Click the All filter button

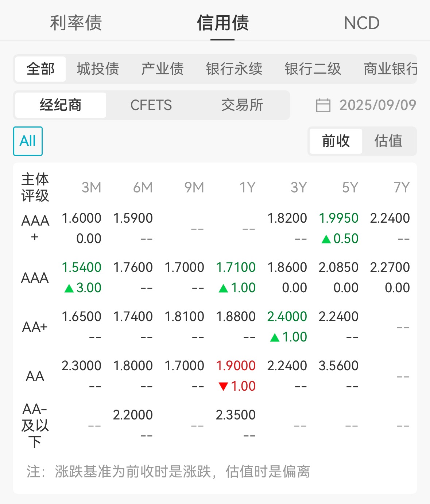point(28,141)
